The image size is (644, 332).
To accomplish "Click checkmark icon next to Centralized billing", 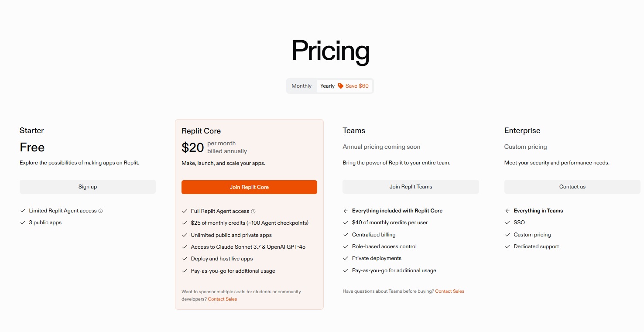I will 346,235.
